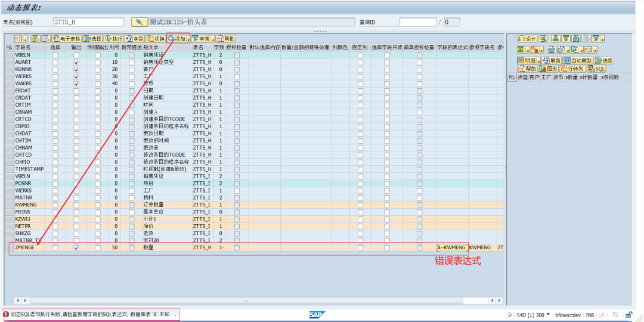The image size is (644, 322).
Task: Click the 图形 chart button
Action: tap(549, 69)
